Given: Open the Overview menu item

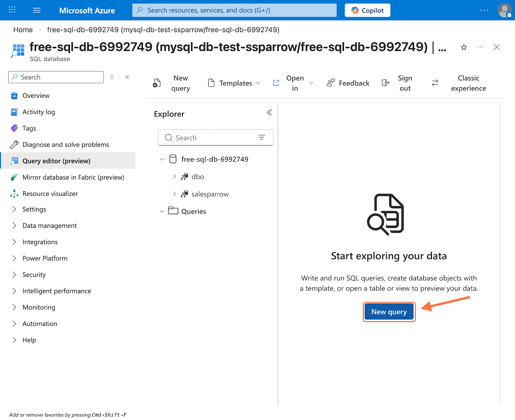Looking at the screenshot, I should (x=36, y=96).
